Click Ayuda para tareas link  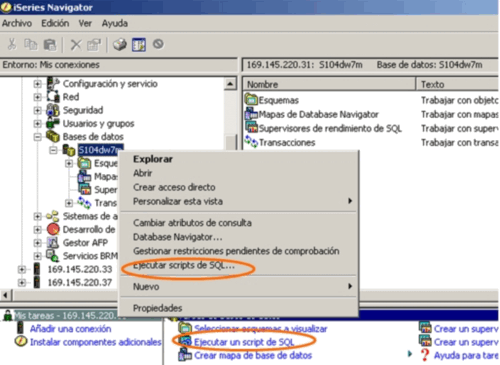click(x=466, y=355)
